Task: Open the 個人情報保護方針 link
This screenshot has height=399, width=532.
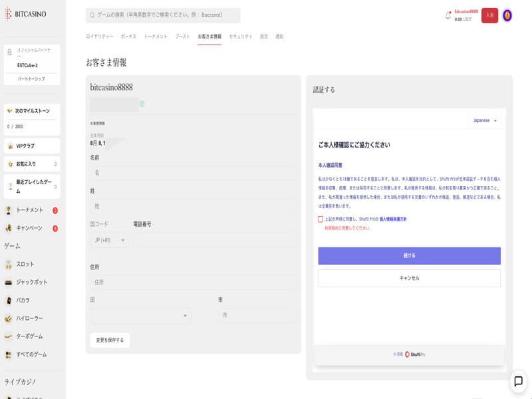Action: [x=393, y=219]
